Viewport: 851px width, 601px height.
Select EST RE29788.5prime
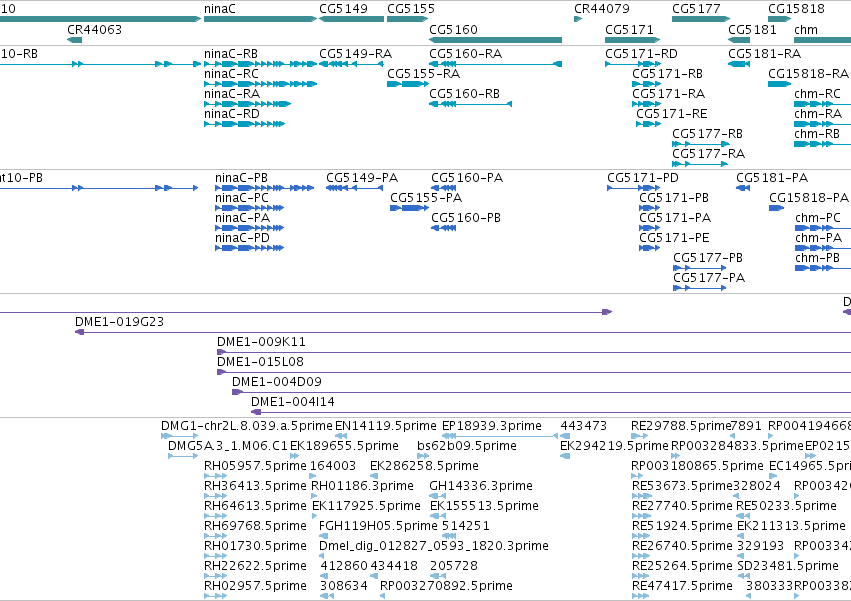[639, 436]
